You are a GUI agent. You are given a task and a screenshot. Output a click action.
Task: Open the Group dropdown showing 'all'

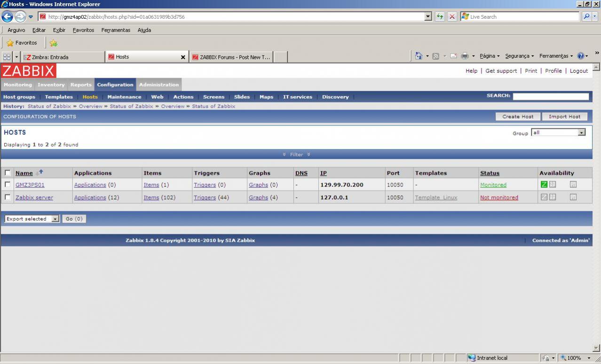coord(558,132)
